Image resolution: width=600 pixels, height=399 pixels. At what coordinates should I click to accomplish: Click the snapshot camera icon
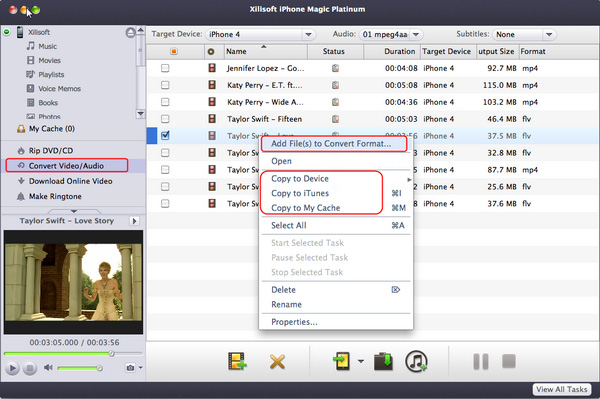tap(130, 368)
